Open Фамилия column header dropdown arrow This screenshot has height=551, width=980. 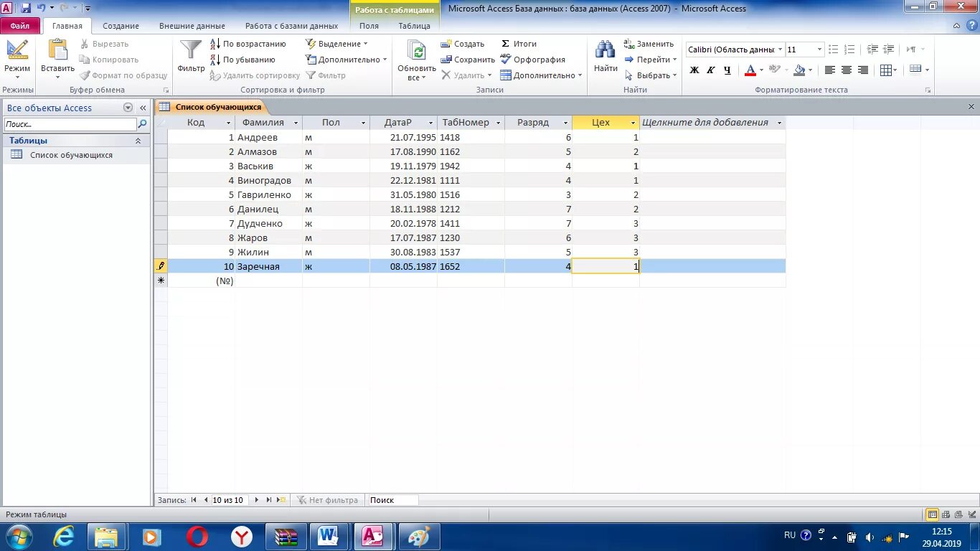coord(295,123)
